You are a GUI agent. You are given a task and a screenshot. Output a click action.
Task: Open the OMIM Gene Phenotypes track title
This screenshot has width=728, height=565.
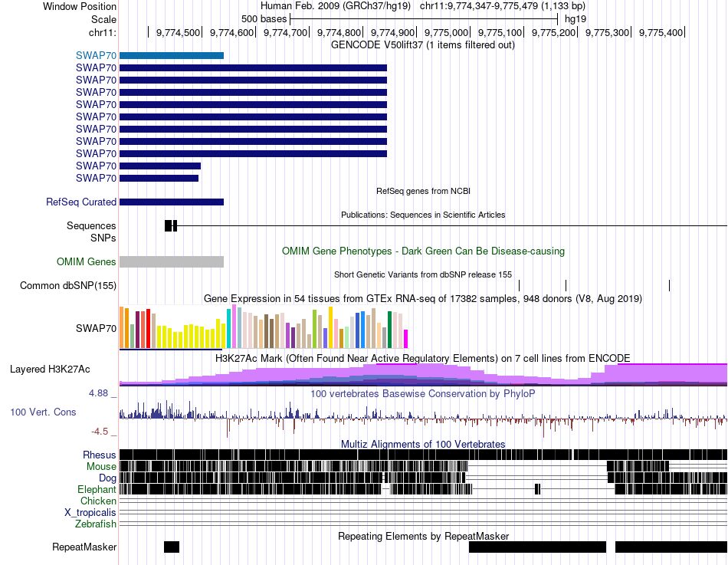tap(423, 251)
